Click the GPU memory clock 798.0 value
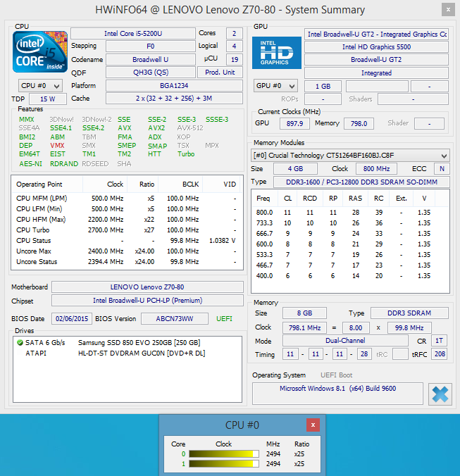 (359, 123)
